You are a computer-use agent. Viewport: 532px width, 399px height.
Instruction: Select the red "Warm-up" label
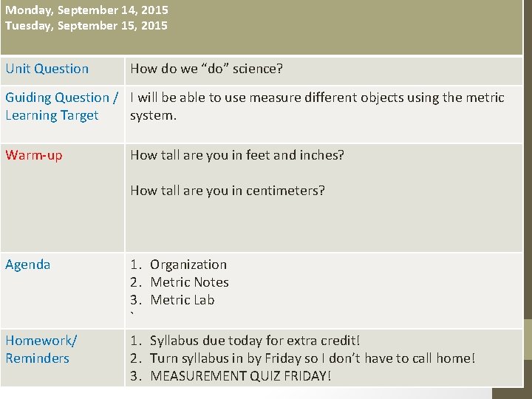pyautogui.click(x=34, y=155)
